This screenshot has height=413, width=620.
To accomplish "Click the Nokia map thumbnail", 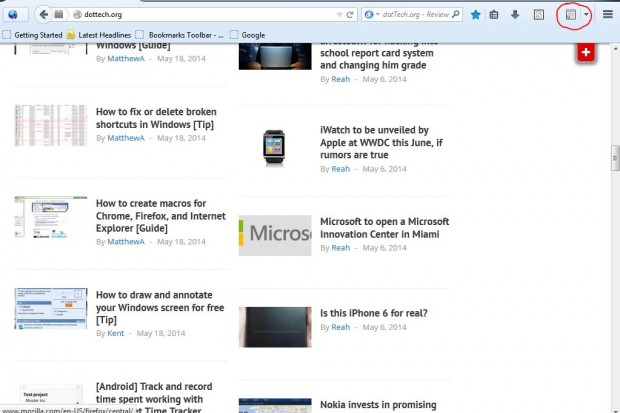I will (x=275, y=405).
